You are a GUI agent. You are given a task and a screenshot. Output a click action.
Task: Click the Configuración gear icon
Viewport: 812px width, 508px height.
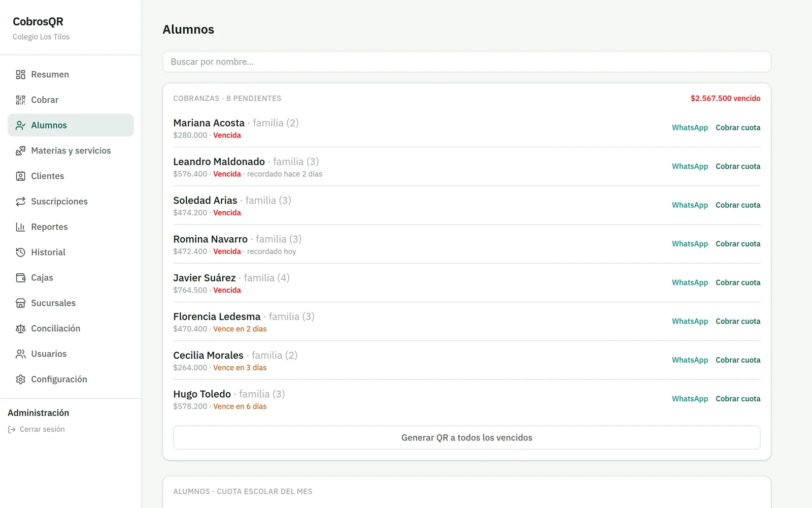coord(20,379)
